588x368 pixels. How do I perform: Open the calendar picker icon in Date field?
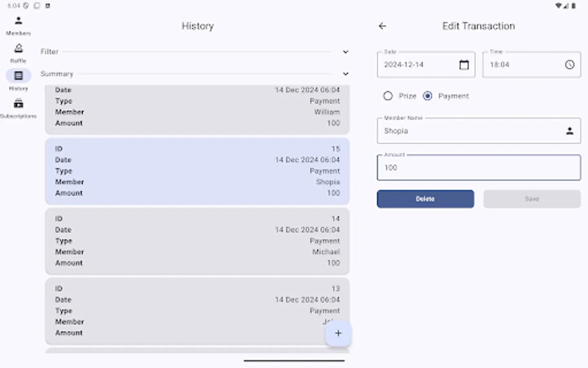point(464,65)
